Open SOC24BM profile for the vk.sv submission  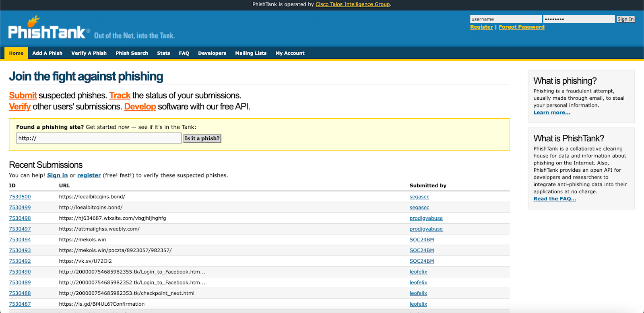[422, 261]
